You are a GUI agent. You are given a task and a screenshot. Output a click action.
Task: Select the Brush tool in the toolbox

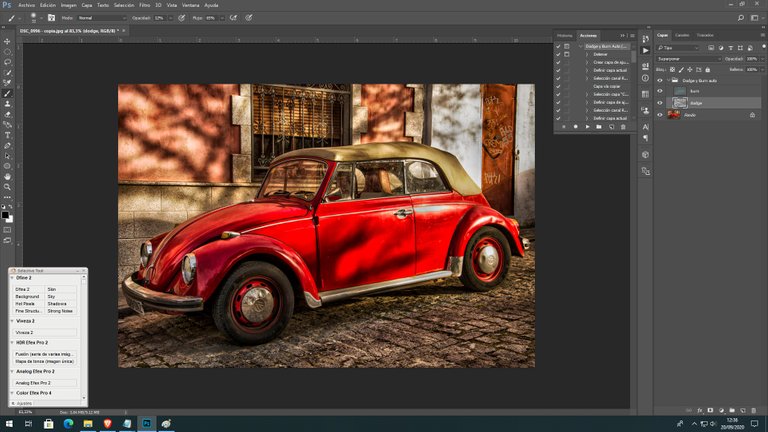tap(7, 94)
